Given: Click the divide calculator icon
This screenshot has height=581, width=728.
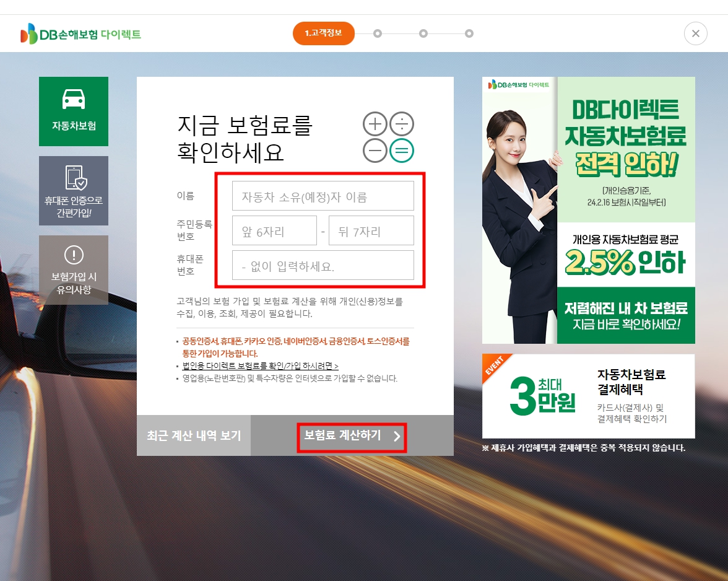Looking at the screenshot, I should coord(402,124).
